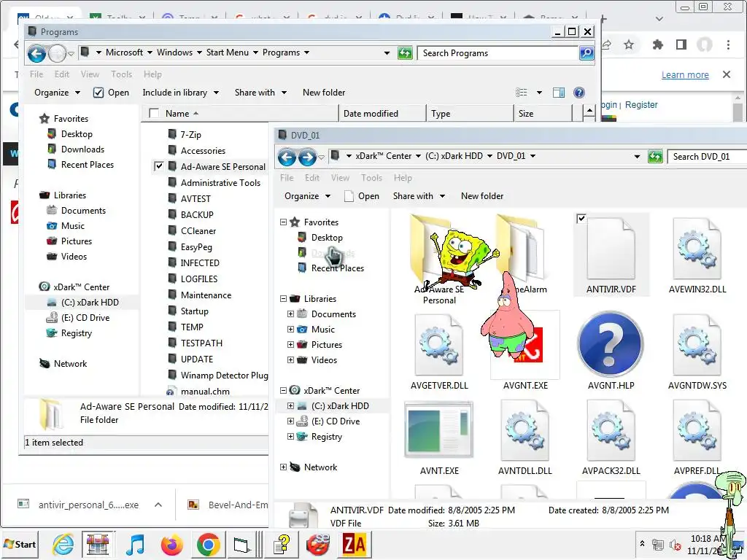The height and width of the screenshot is (560, 747).
Task: Expand Documents library in DVD_01 tree
Action: pos(290,314)
